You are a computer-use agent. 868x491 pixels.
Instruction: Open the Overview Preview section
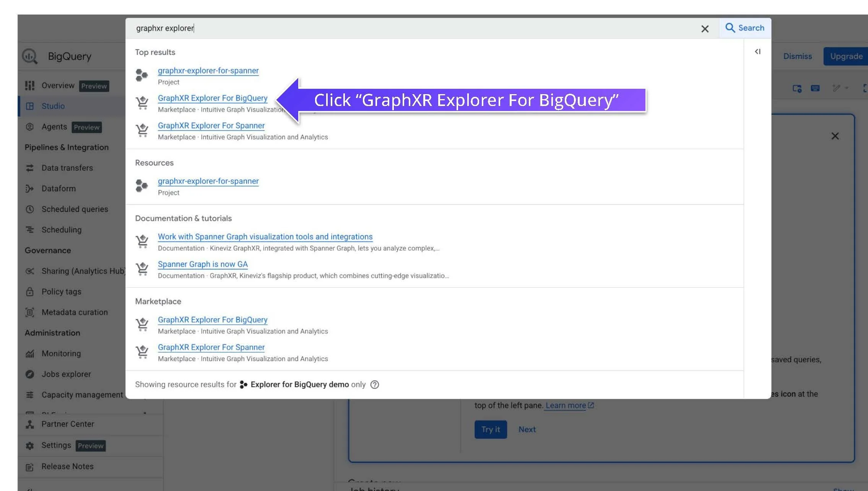click(58, 85)
